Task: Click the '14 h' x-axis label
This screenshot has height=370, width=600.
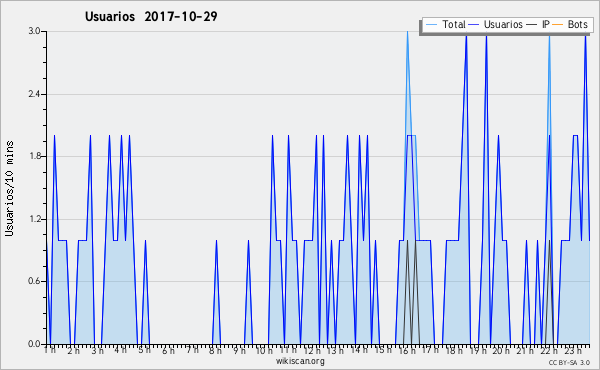Action: point(359,350)
